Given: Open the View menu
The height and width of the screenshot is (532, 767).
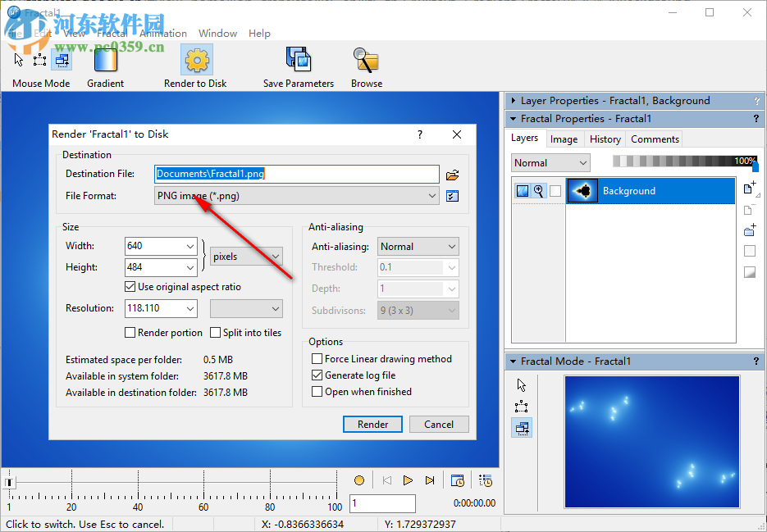Looking at the screenshot, I should (75, 34).
